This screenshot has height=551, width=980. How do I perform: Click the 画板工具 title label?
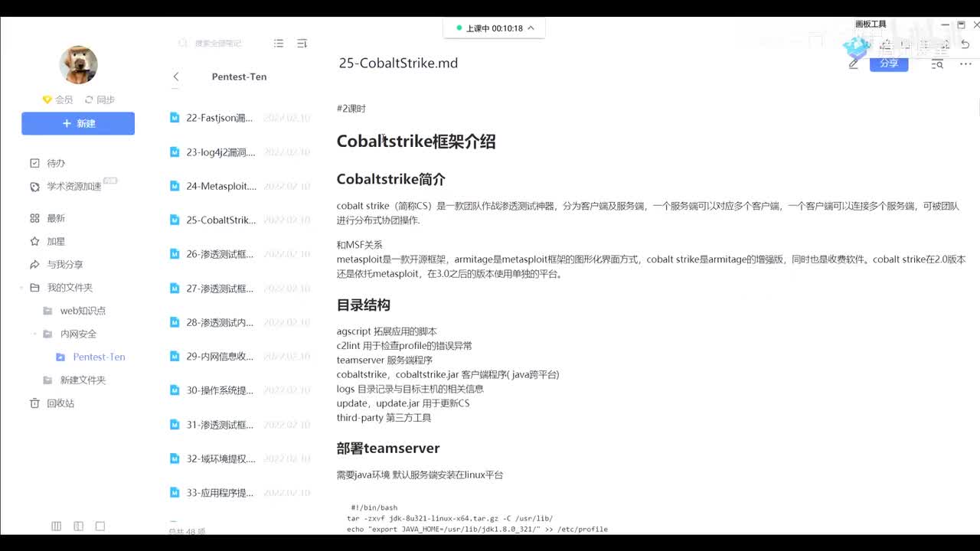pyautogui.click(x=871, y=24)
